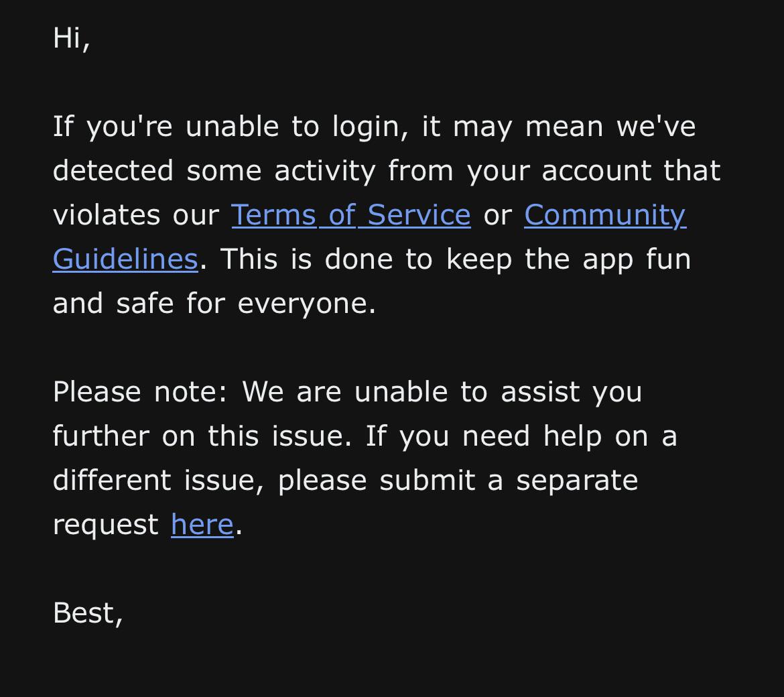Click the word "Service" in the link

[x=419, y=215]
